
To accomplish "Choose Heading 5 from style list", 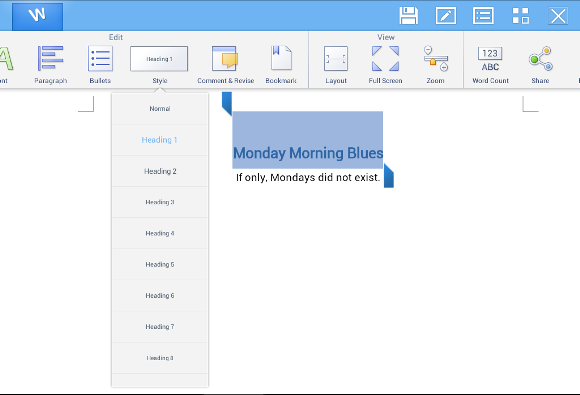I will pyautogui.click(x=160, y=264).
